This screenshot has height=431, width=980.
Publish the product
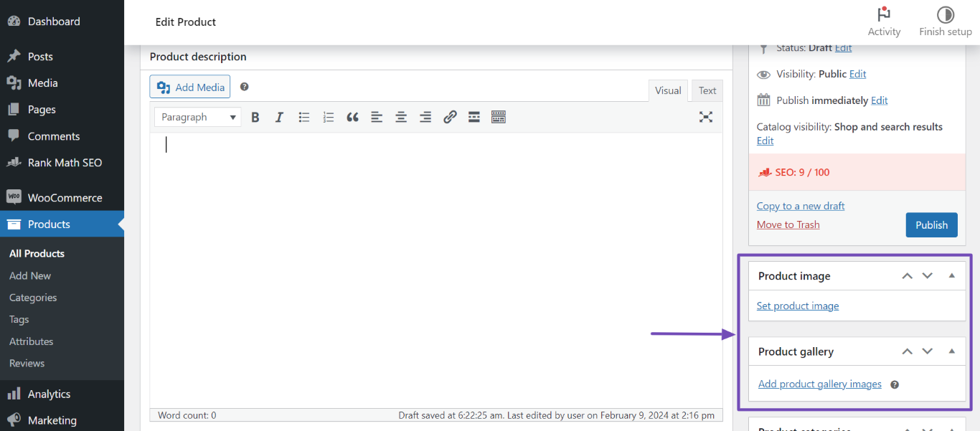point(931,224)
